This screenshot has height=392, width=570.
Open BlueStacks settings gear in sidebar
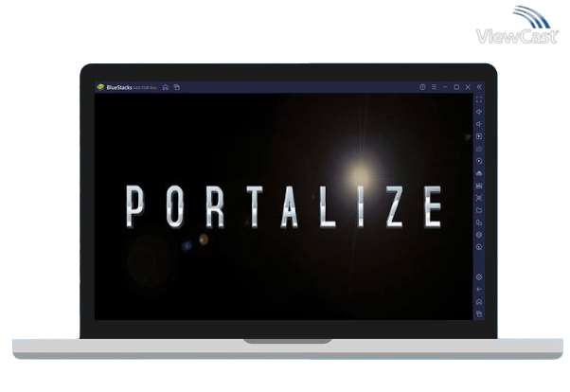coord(479,277)
